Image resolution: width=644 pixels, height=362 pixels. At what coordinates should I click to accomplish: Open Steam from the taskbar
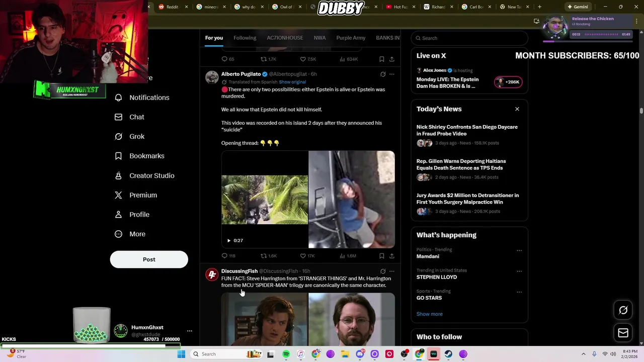pyautogui.click(x=448, y=354)
